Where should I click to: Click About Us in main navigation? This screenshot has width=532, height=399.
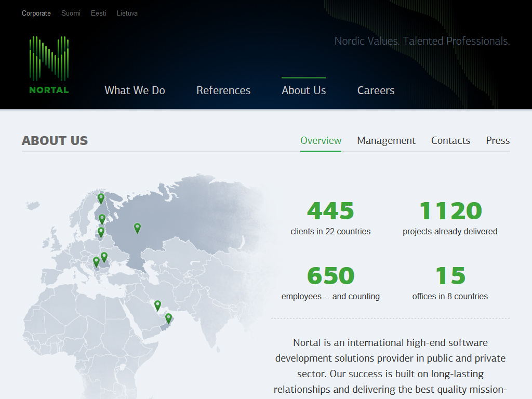[303, 90]
